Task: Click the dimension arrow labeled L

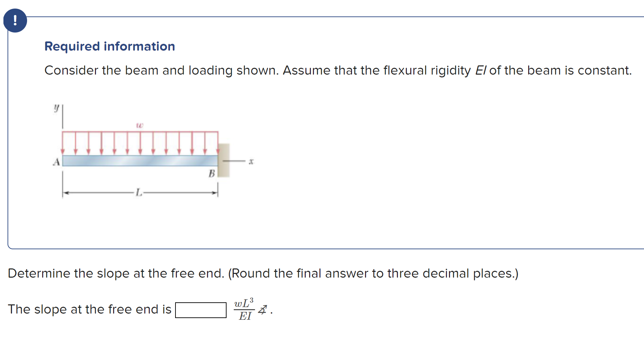Action: point(139,193)
